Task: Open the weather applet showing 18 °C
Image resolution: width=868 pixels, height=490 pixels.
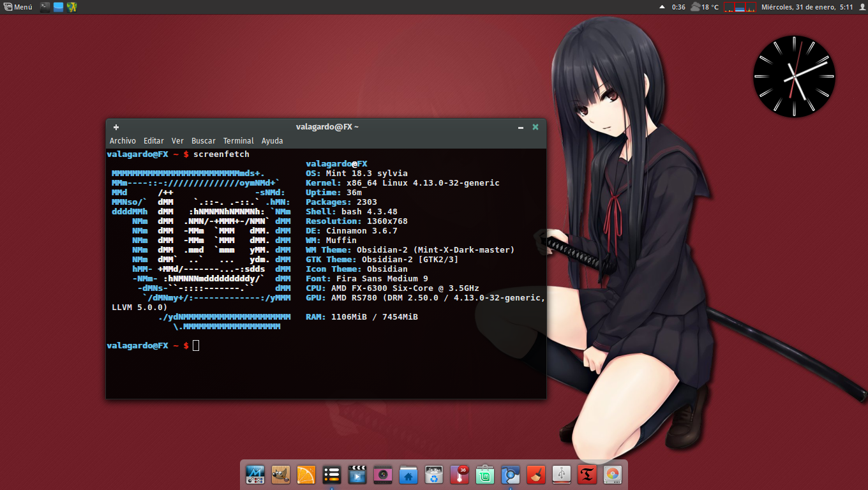Action: tap(705, 7)
